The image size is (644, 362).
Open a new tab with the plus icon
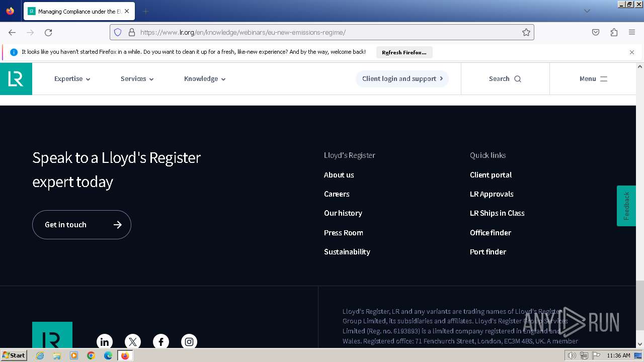145,11
